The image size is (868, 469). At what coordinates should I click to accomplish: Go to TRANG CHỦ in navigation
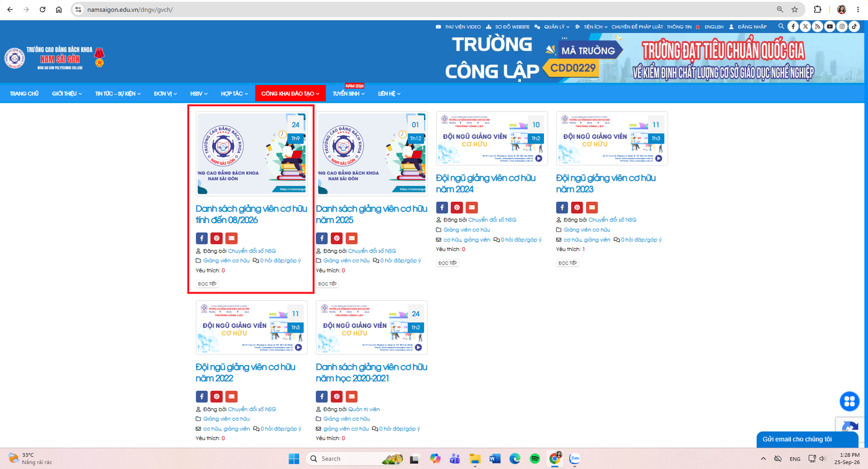(24, 94)
